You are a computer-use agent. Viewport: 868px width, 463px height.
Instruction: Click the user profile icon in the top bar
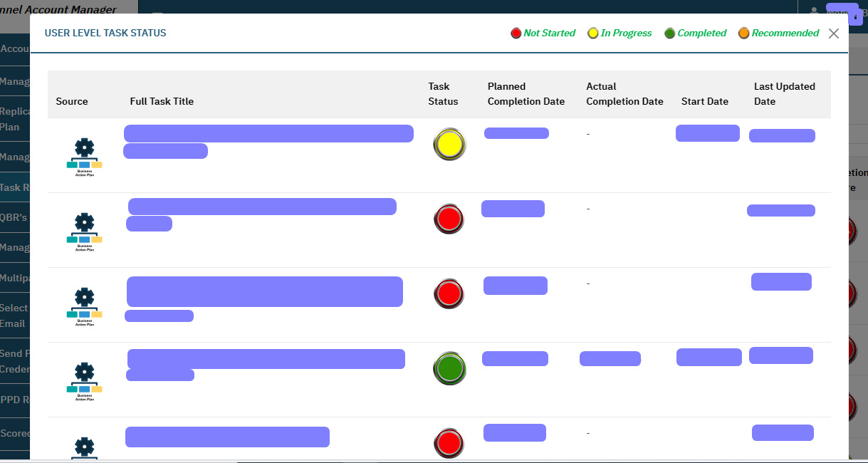[x=814, y=13]
